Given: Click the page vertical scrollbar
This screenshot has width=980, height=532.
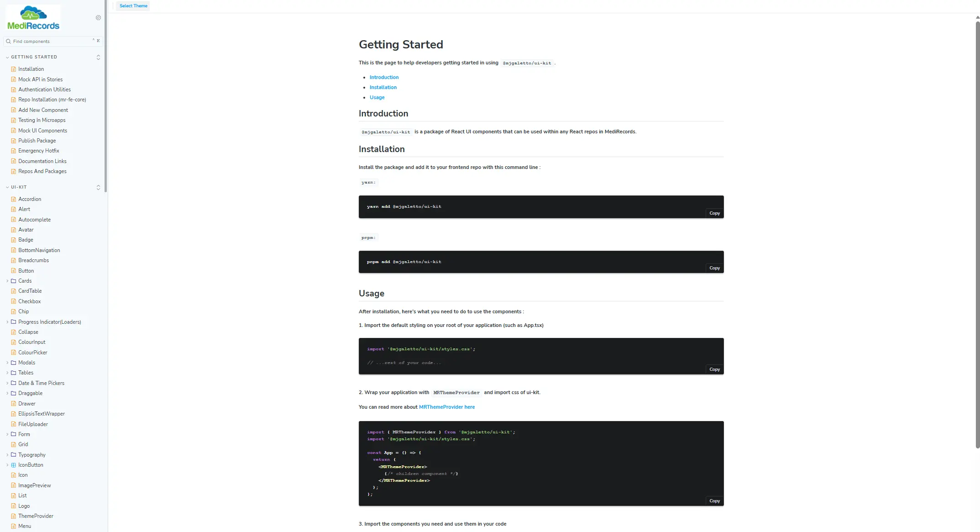Looking at the screenshot, I should pyautogui.click(x=977, y=228).
